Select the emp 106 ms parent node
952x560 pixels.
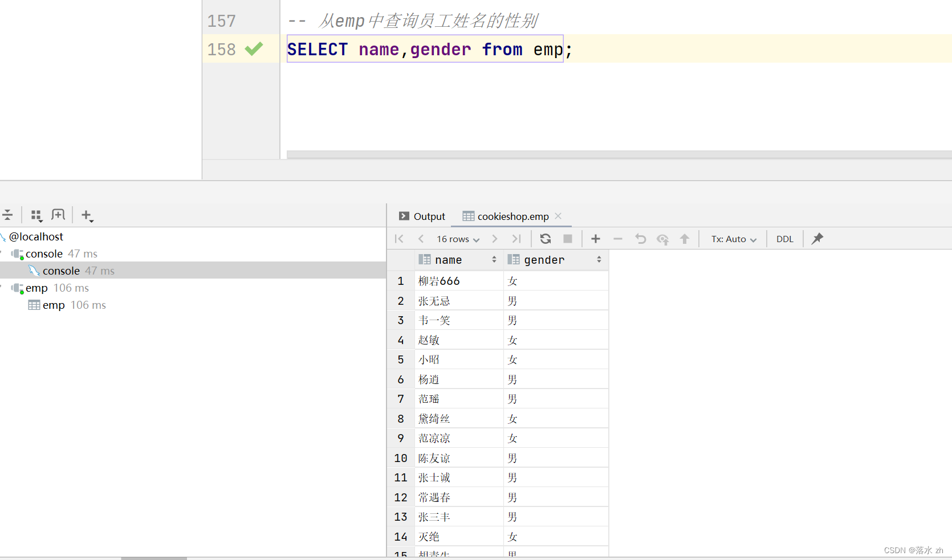pyautogui.click(x=57, y=288)
